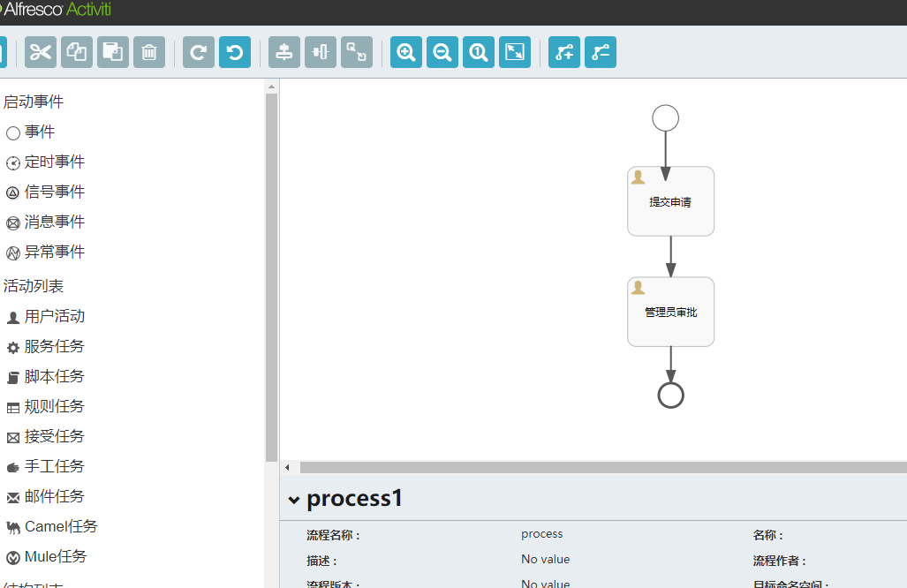The image size is (907, 588).
Task: Collapse the 启动事件 palette group
Action: (x=34, y=102)
